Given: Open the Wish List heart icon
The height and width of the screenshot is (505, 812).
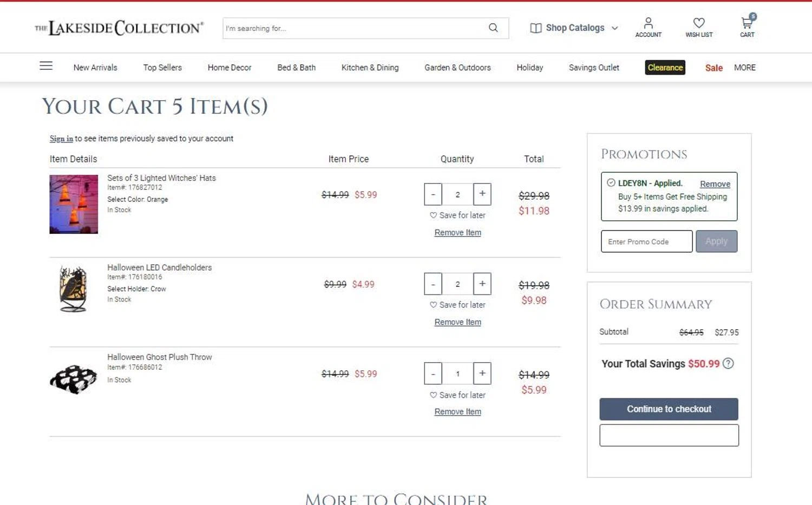Looking at the screenshot, I should coord(699,27).
